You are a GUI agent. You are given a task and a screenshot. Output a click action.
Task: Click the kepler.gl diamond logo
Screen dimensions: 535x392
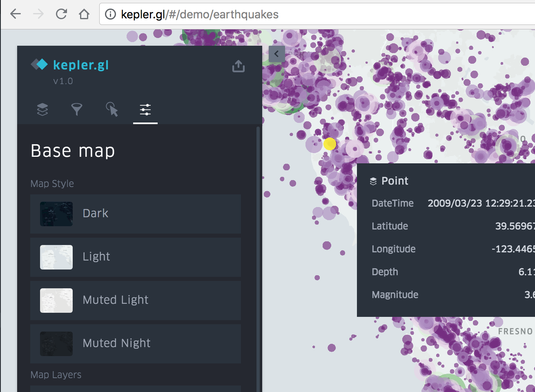pyautogui.click(x=39, y=64)
